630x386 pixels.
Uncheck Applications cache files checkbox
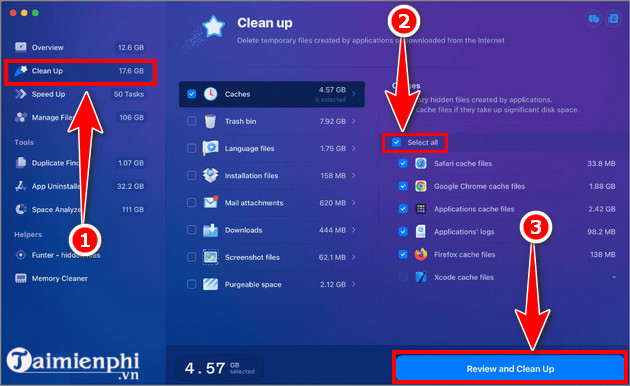pos(403,209)
